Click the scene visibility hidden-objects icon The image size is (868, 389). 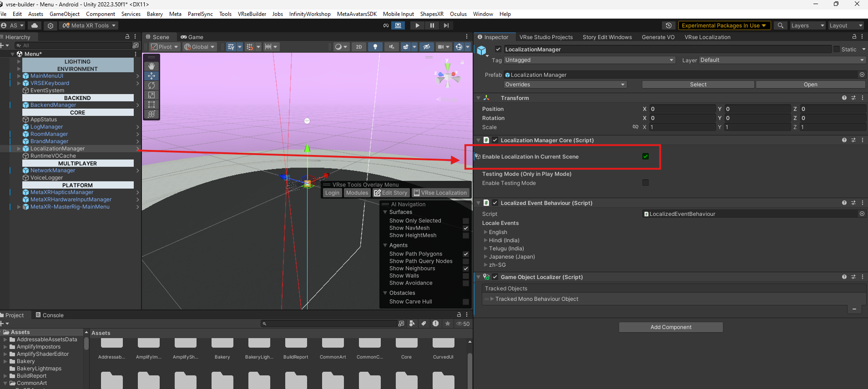tap(426, 47)
